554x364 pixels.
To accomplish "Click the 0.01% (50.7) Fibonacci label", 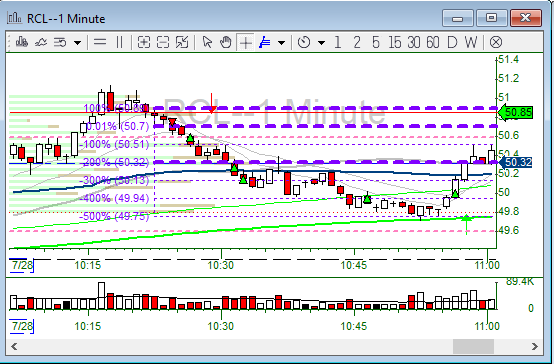I will 117,126.
